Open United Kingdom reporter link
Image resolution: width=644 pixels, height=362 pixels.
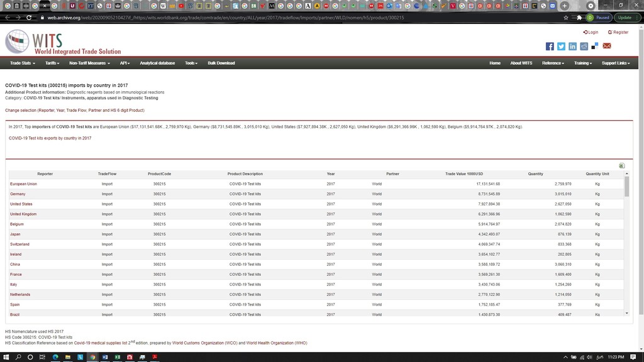[23, 214]
